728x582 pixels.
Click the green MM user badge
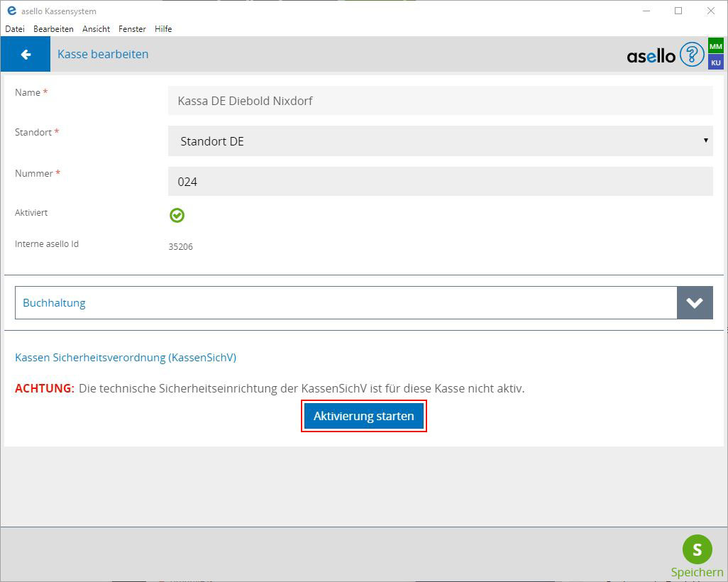point(715,46)
